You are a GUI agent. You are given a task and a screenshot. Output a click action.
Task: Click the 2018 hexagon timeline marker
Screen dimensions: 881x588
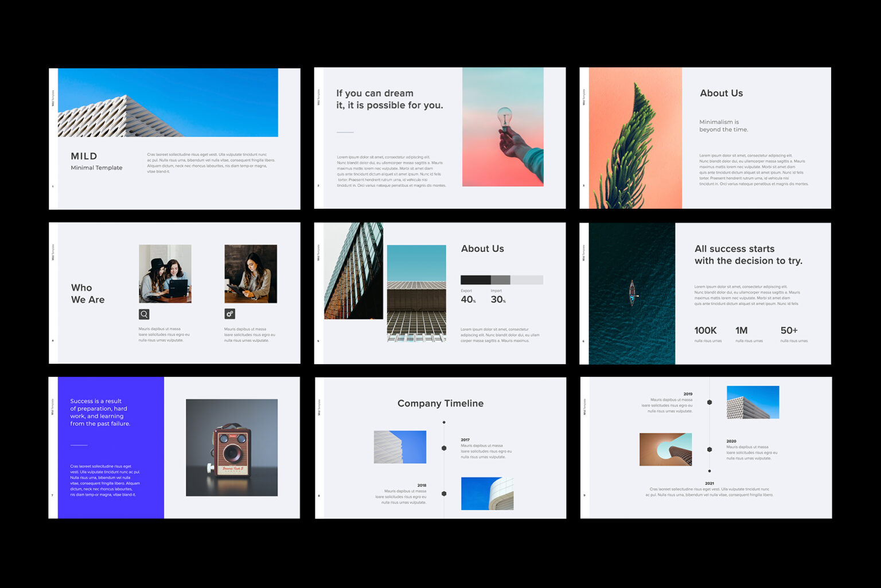pyautogui.click(x=444, y=493)
